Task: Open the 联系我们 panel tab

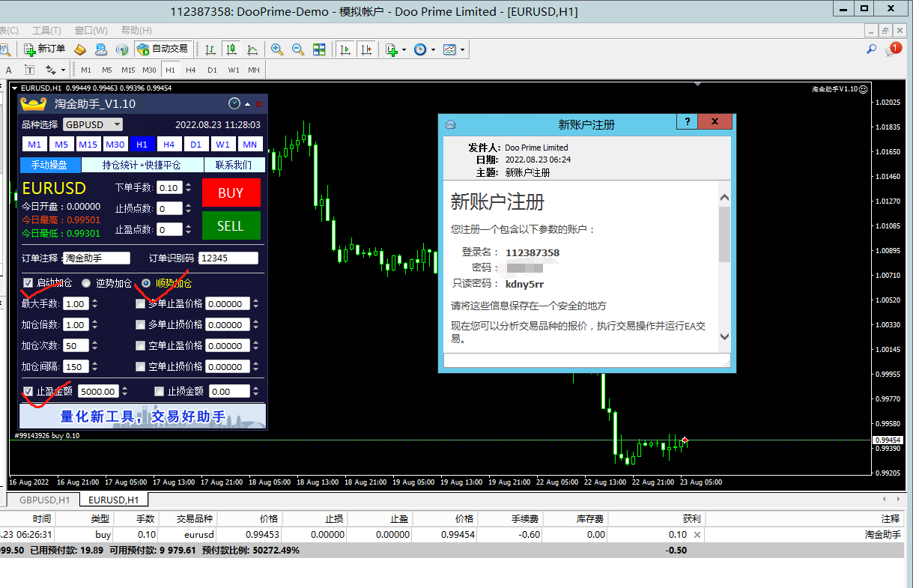Action: 234,165
